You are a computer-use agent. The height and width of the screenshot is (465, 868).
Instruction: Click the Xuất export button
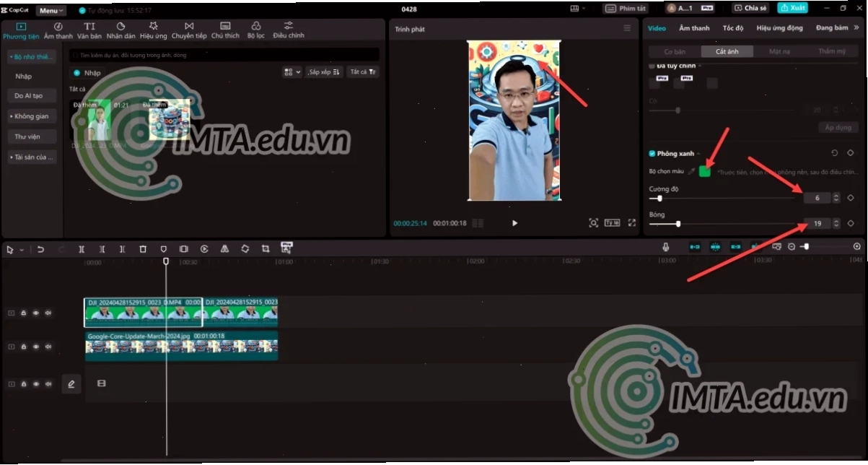click(x=792, y=8)
